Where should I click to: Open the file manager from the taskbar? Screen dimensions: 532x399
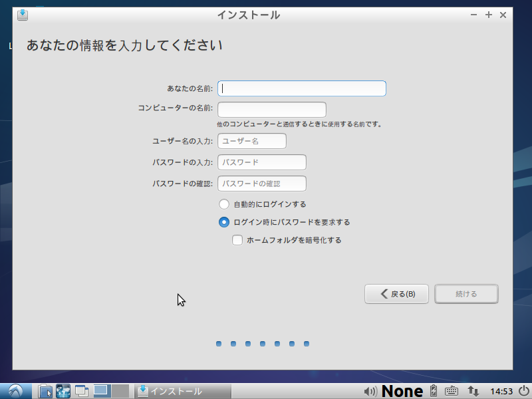pos(45,391)
